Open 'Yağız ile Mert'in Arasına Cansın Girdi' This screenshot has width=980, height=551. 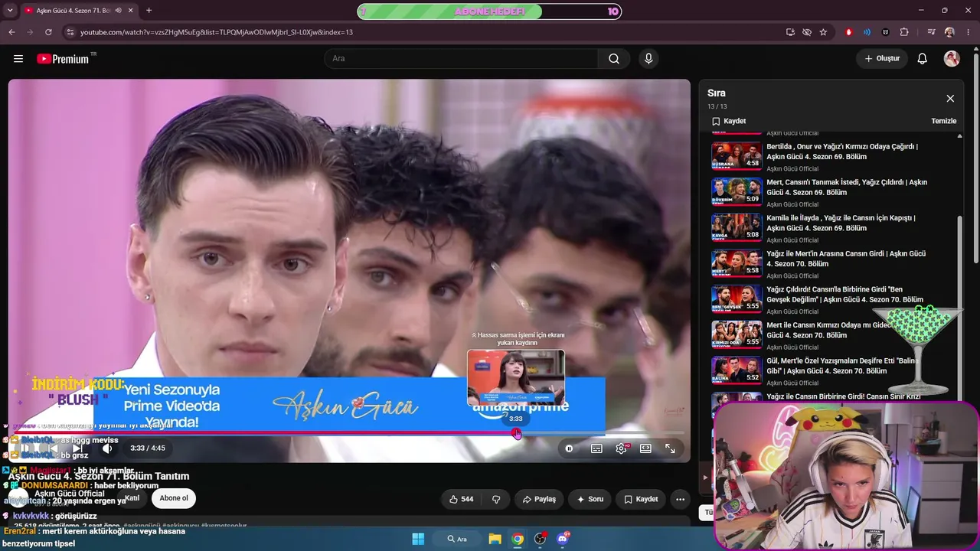[x=846, y=259]
